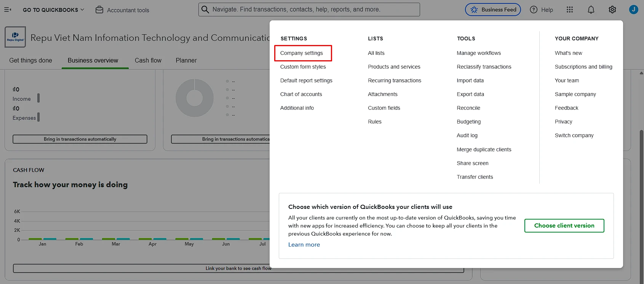Open Reconcile under Tools
Viewport: 644px width, 284px height.
click(x=468, y=108)
